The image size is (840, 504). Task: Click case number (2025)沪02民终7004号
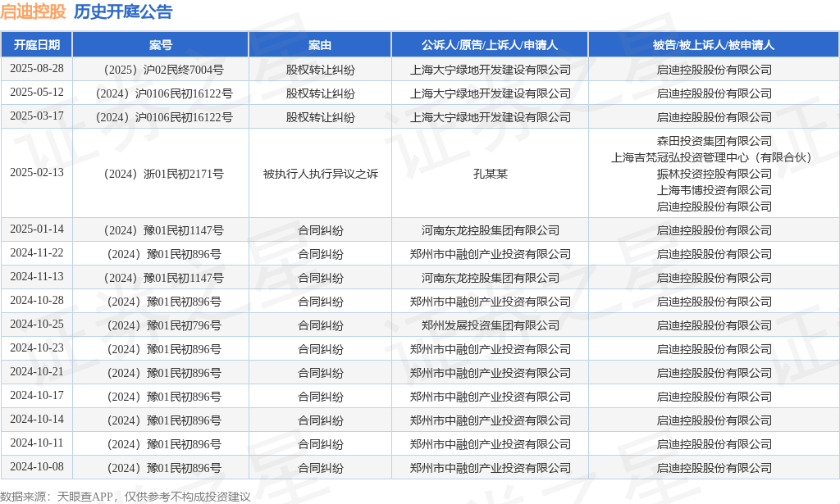(x=161, y=70)
